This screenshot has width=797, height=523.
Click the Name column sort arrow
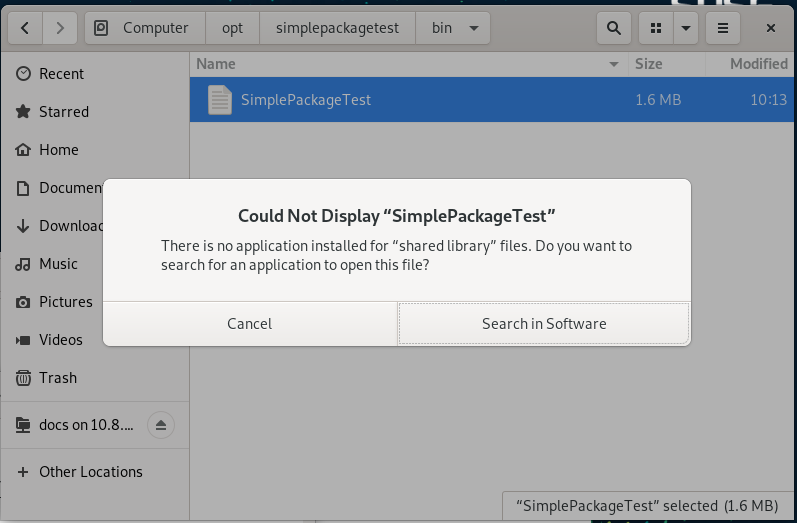614,64
